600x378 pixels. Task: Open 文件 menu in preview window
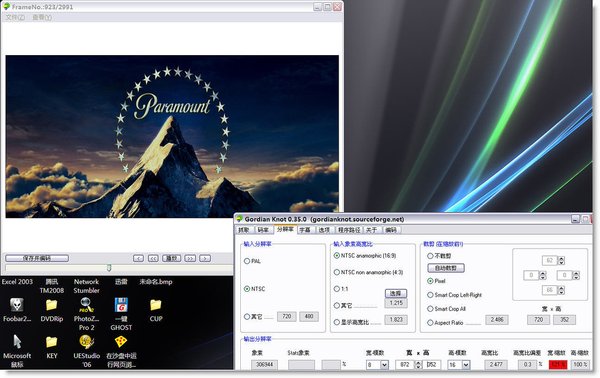pyautogui.click(x=15, y=17)
